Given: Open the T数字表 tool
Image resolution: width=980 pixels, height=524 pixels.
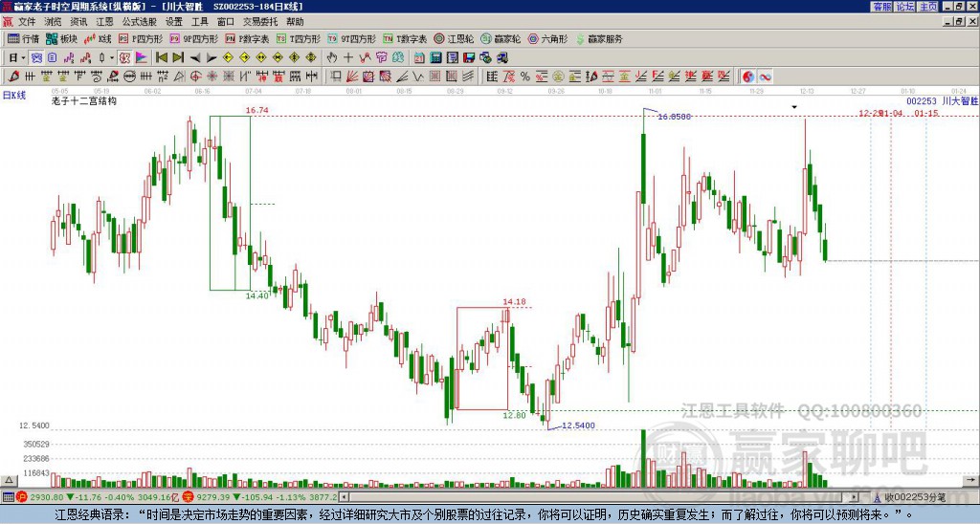Looking at the screenshot, I should point(405,39).
